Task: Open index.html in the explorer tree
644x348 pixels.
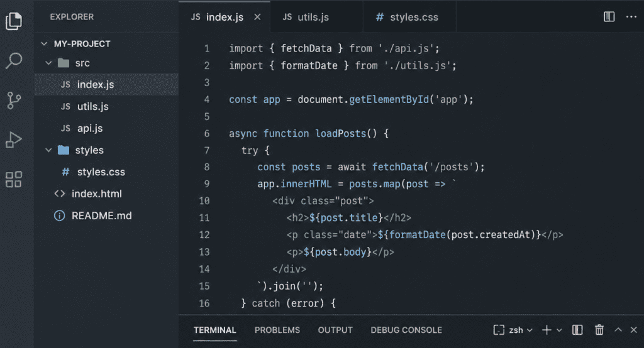Action: click(106, 193)
